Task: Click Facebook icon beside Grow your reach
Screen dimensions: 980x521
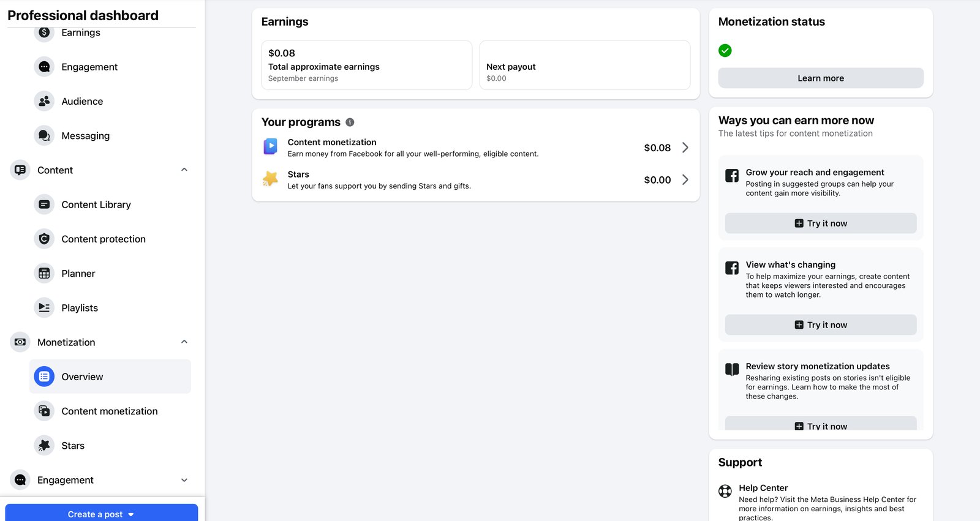Action: 732,176
